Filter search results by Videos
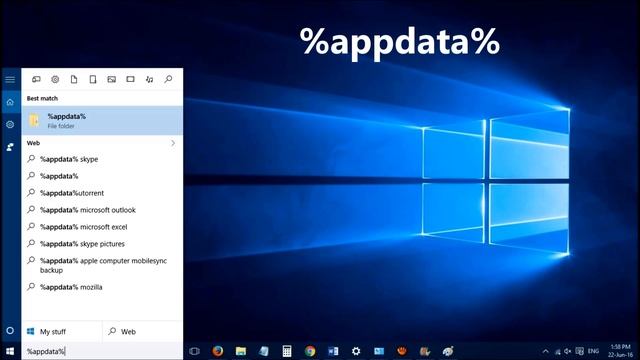 [131, 79]
